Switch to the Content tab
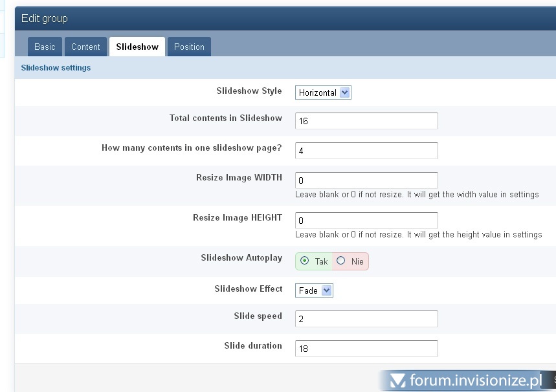 (x=85, y=47)
